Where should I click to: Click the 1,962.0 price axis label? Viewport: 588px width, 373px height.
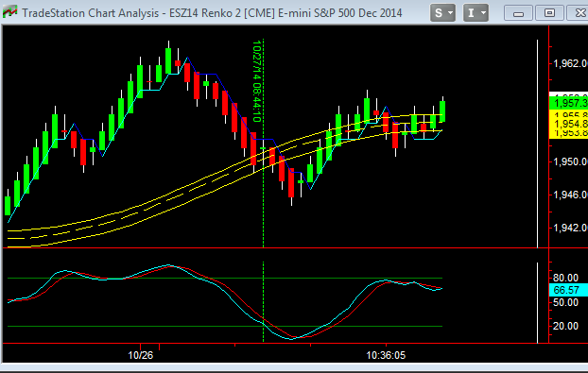pos(570,63)
